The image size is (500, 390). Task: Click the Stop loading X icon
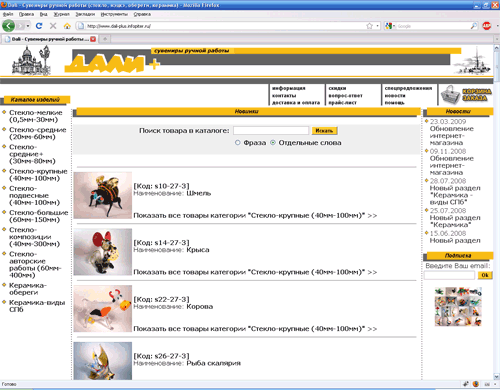[53, 26]
